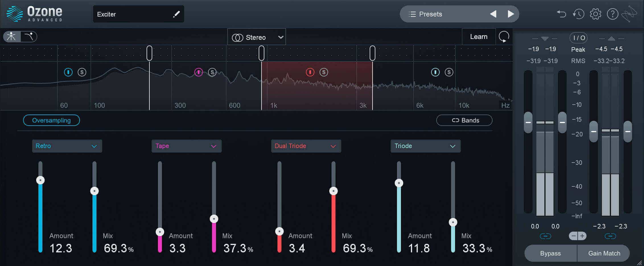Open the settings gear icon
644x266 pixels.
tap(595, 14)
